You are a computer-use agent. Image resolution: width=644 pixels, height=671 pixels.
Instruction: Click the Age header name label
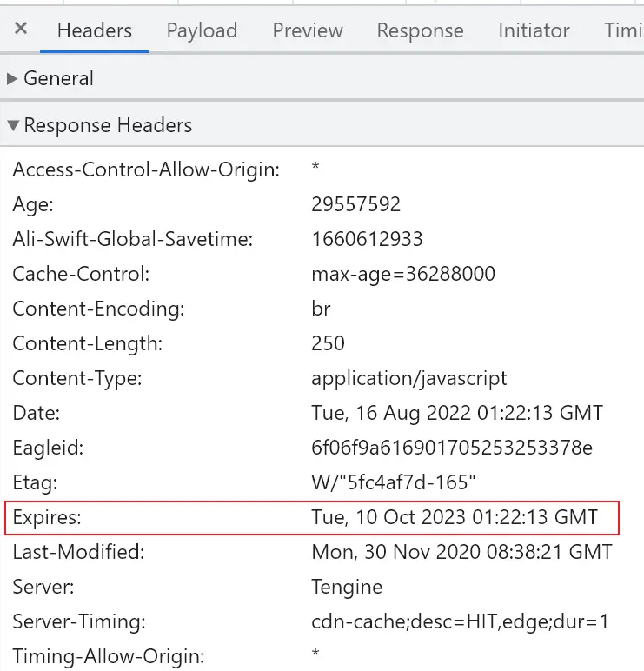pos(33,204)
